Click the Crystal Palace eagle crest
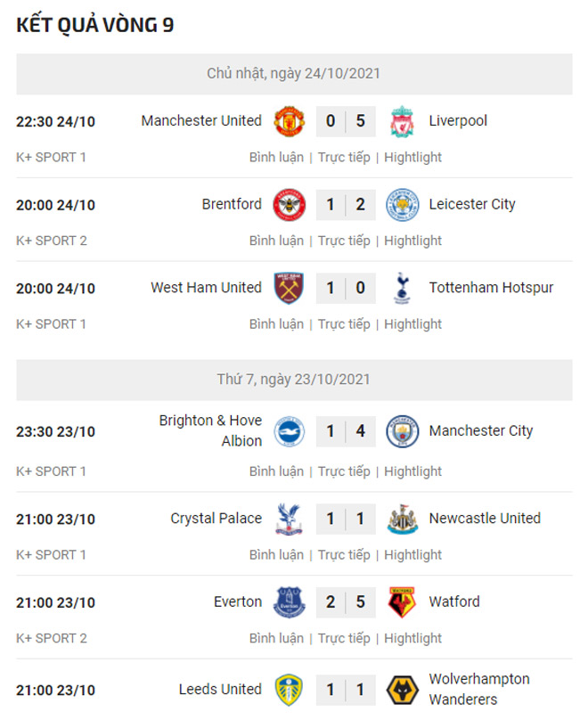This screenshot has height=720, width=588. click(289, 519)
